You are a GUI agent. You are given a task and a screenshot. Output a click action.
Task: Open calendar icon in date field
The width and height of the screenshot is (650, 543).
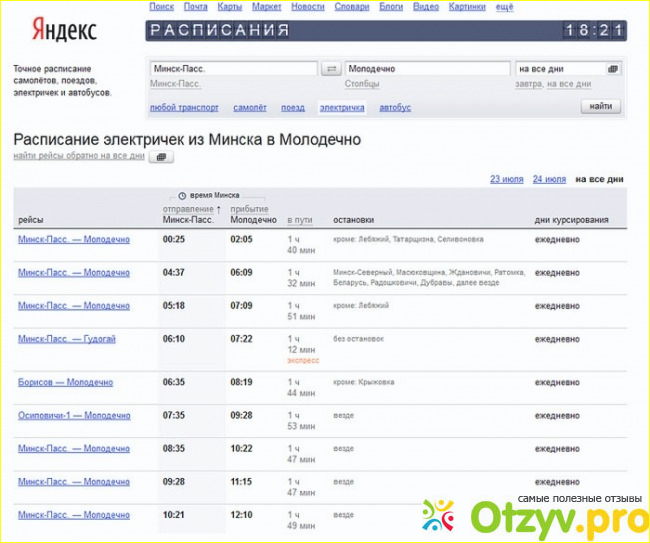613,69
